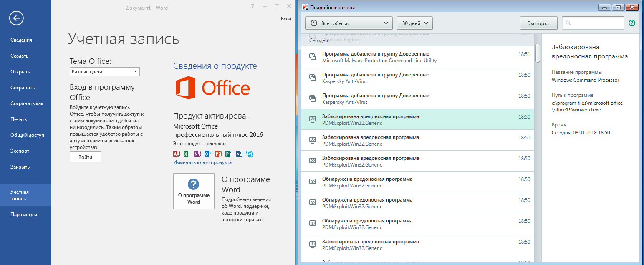Open the Тема Office dropdown
The height and width of the screenshot is (265, 644).
pyautogui.click(x=105, y=72)
